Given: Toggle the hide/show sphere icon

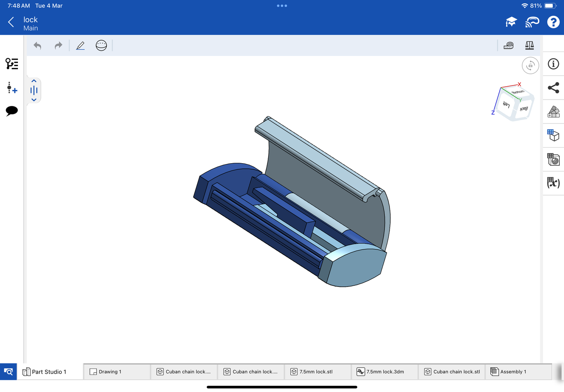Looking at the screenshot, I should 101,46.
